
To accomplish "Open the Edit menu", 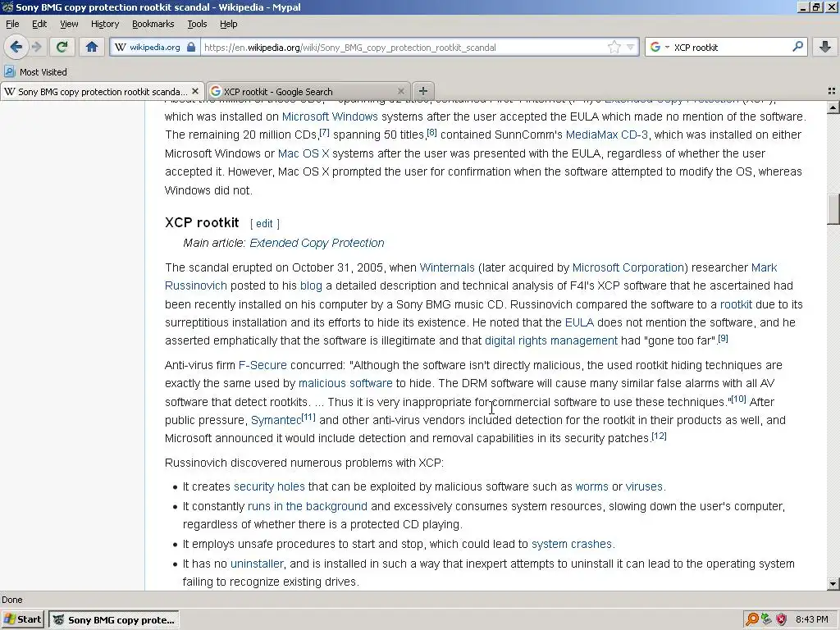I will click(39, 24).
